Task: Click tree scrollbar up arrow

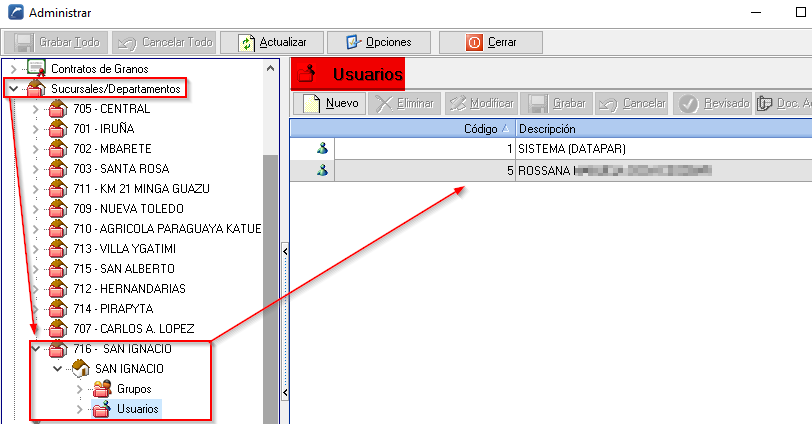Action: (x=270, y=68)
